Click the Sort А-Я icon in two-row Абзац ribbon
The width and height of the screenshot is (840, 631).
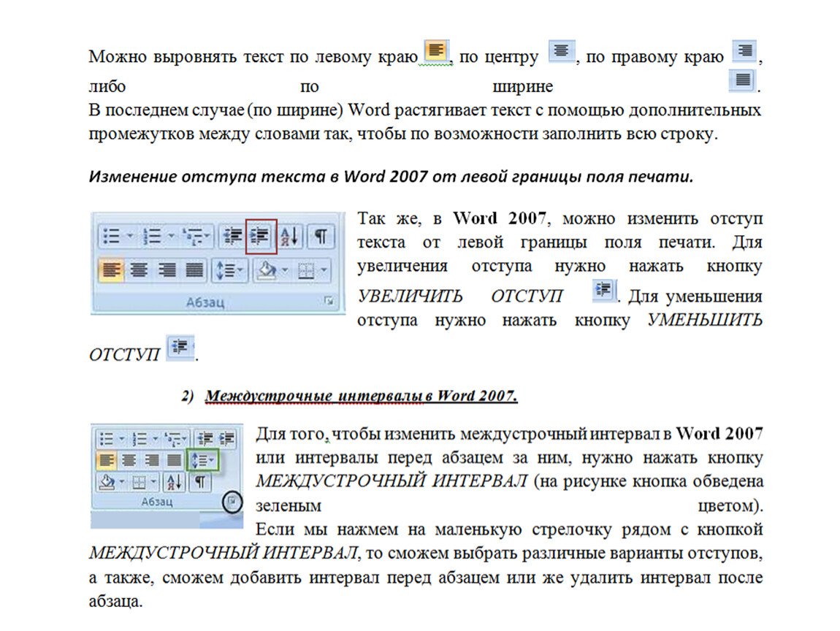(290, 236)
